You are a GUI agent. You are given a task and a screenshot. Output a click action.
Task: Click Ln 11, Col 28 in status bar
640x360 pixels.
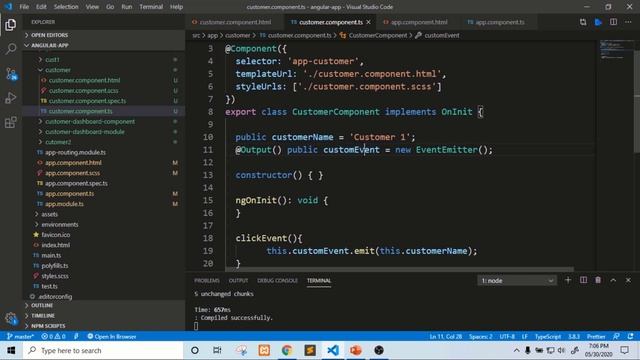446,336
